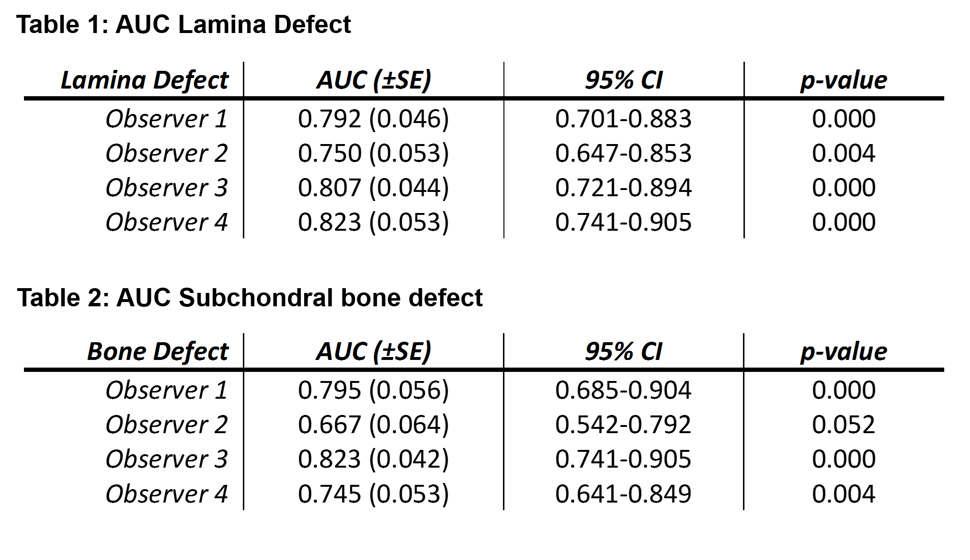Viewport: 970px width, 560px height.
Task: Click the confidence interval 0.641-0.849
Action: point(623,494)
